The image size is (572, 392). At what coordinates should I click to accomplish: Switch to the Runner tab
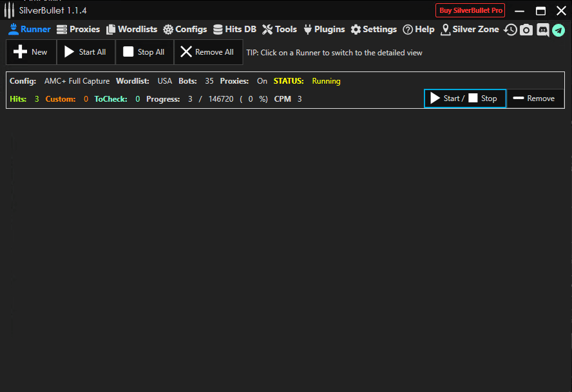point(29,29)
